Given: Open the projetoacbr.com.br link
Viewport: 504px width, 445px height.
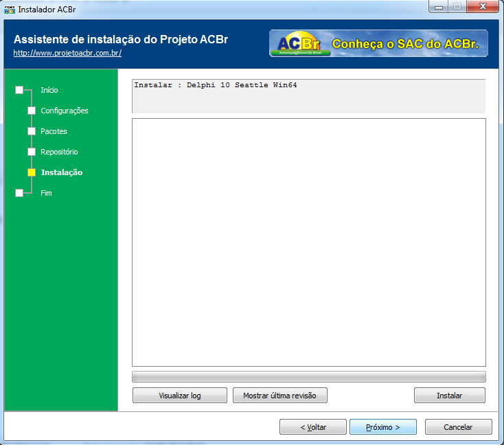Looking at the screenshot, I should coord(67,53).
